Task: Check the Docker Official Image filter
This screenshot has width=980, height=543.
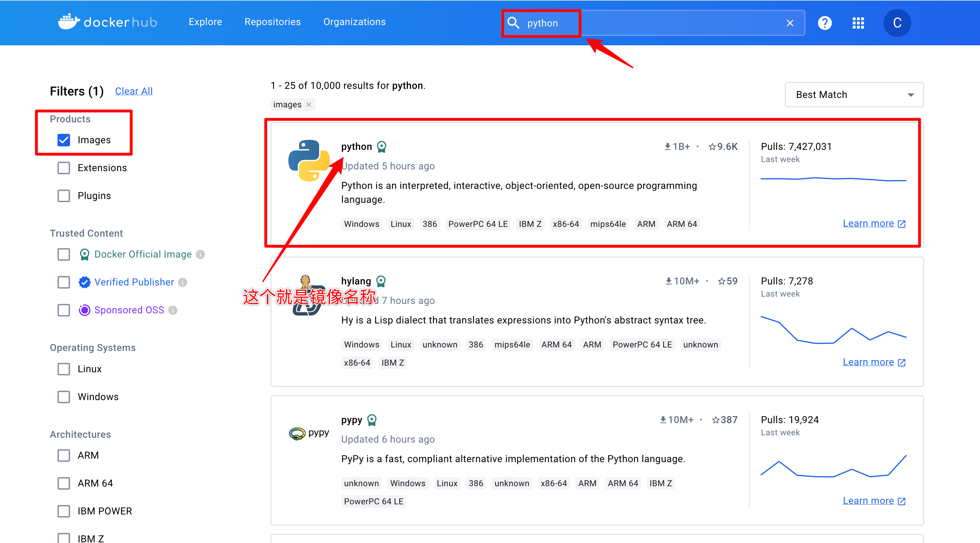Action: click(64, 254)
